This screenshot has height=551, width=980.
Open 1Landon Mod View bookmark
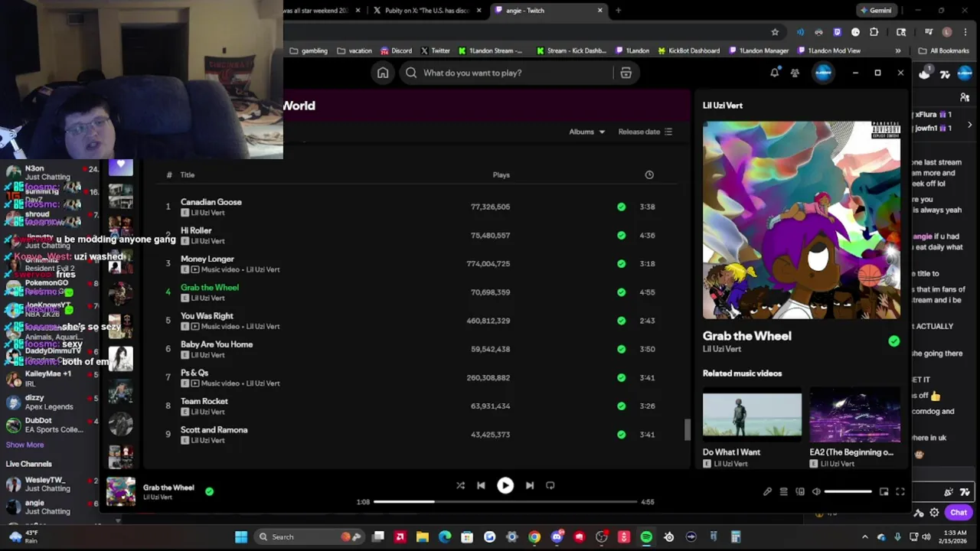[828, 51]
